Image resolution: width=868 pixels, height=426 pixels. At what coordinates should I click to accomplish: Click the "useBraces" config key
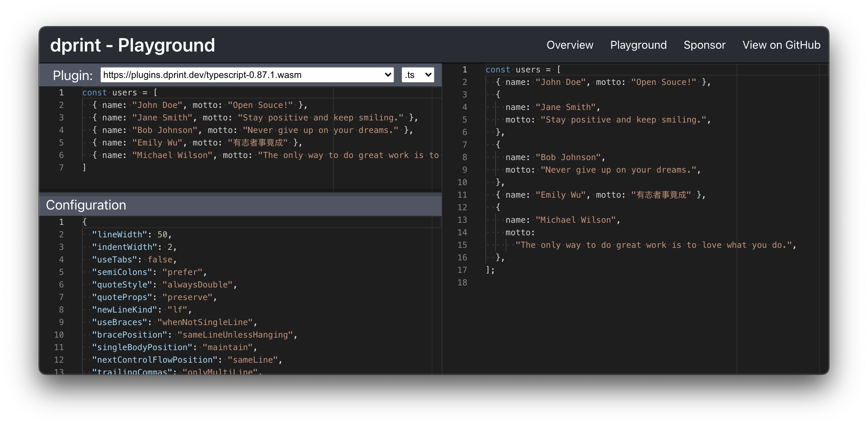pos(120,322)
